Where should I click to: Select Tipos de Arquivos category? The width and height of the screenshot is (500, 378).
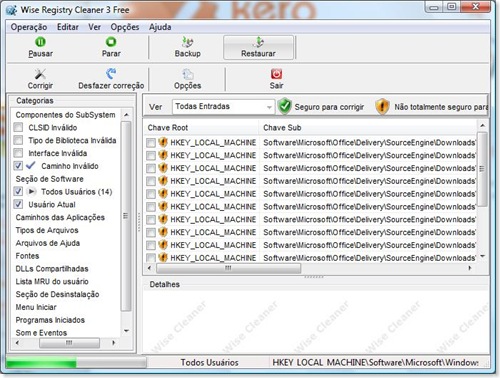click(x=47, y=230)
